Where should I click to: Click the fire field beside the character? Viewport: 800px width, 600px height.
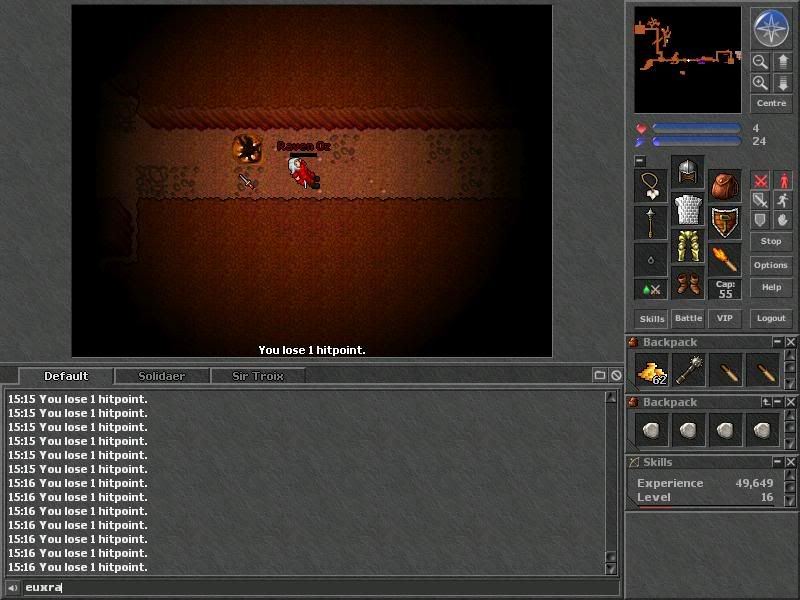(248, 149)
